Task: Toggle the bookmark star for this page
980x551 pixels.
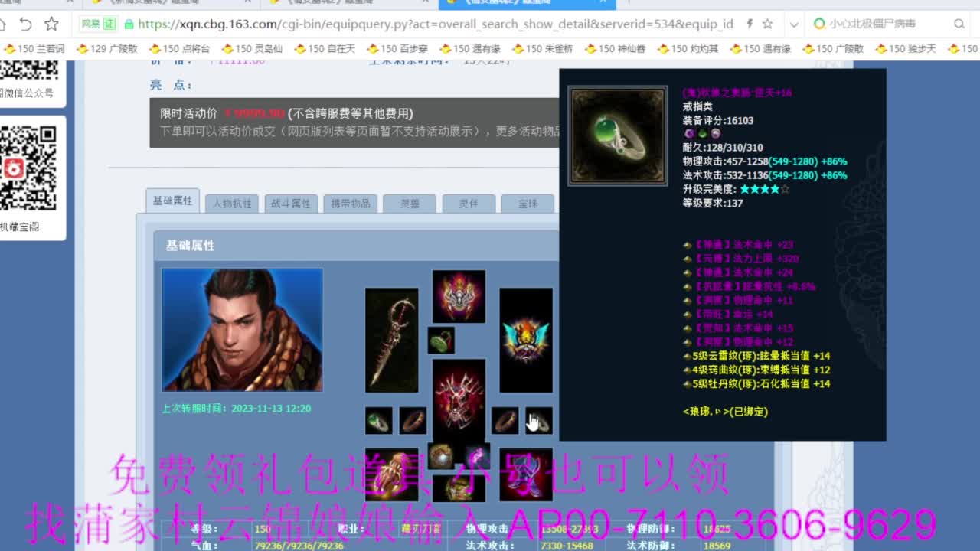Action: pyautogui.click(x=766, y=24)
